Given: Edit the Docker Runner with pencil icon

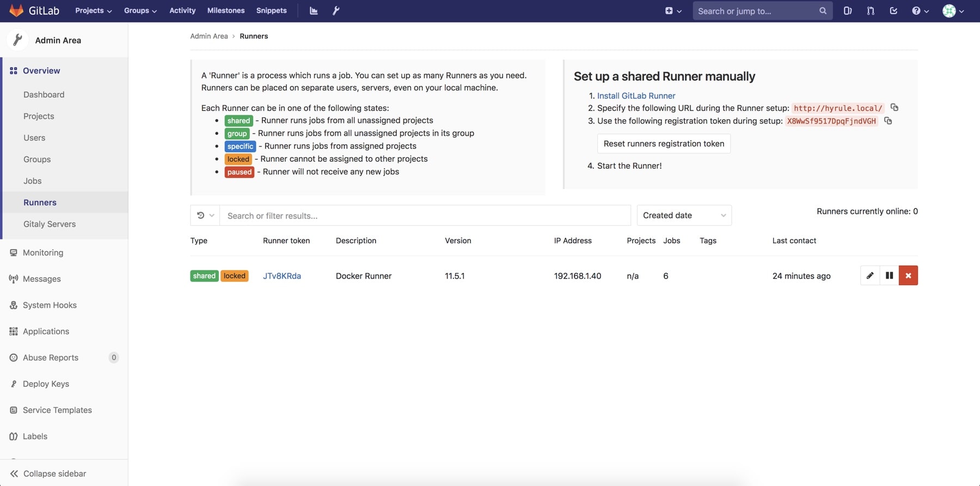Looking at the screenshot, I should 870,275.
